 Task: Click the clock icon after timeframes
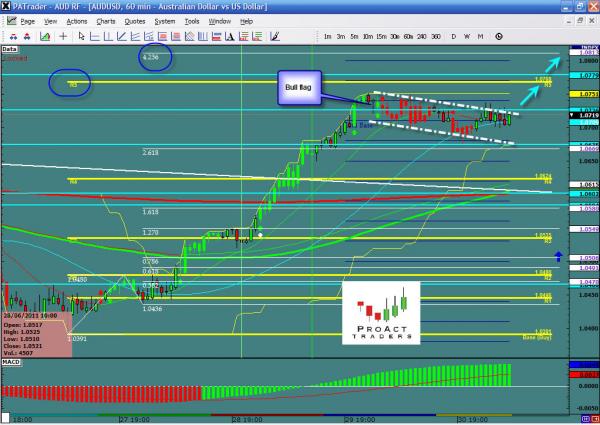(x=497, y=36)
